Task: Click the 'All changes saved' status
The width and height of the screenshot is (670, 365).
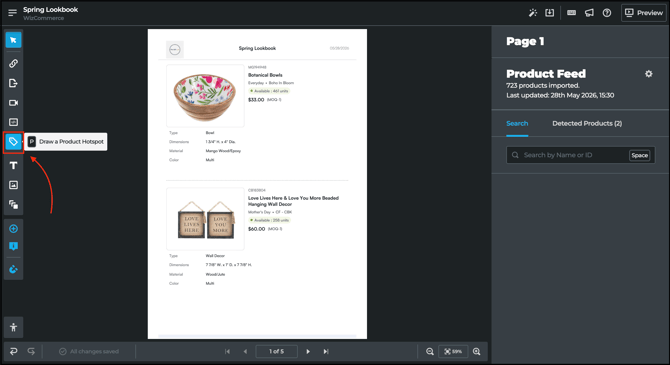Action: 89,351
